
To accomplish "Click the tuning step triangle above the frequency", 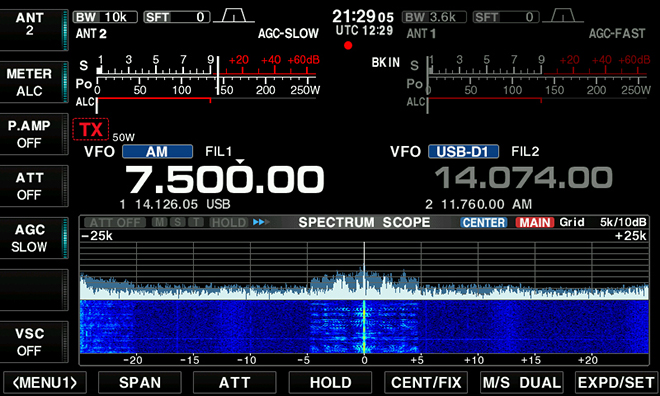I will point(240,162).
